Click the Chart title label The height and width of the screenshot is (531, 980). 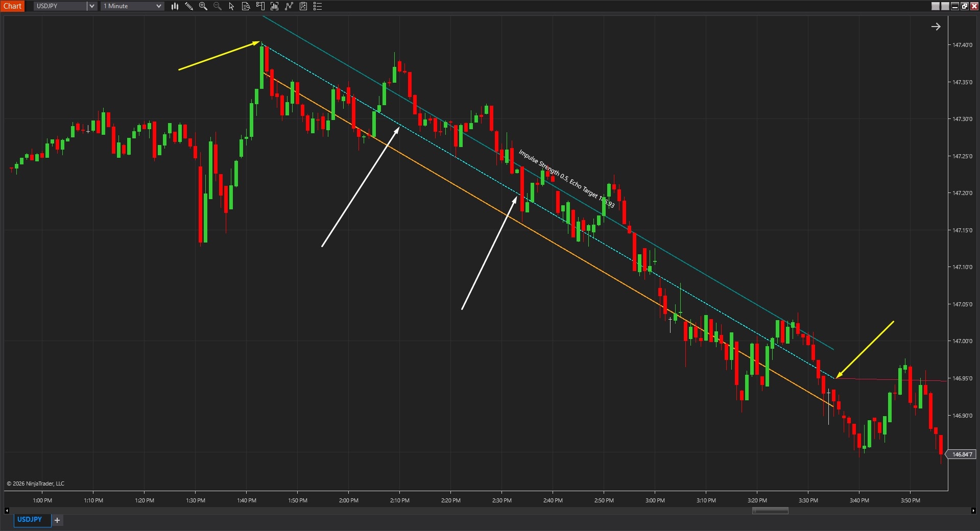pyautogui.click(x=12, y=6)
